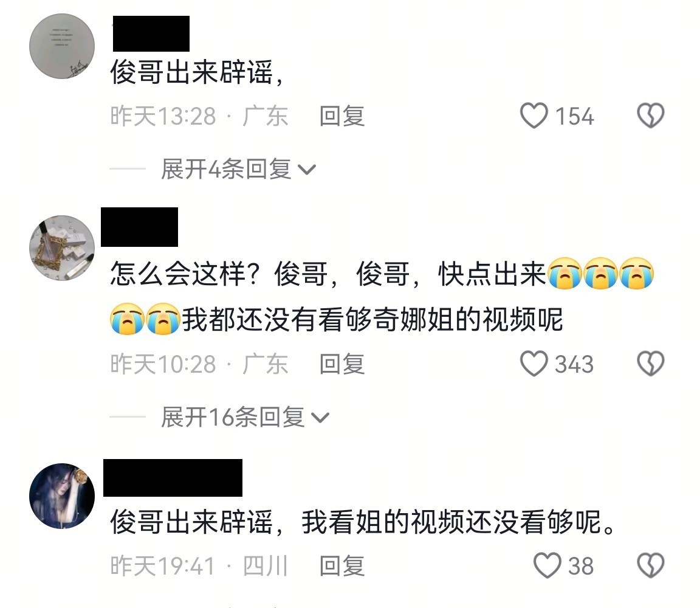Tap the 154 like count
This screenshot has height=608, width=700.
pos(574,116)
